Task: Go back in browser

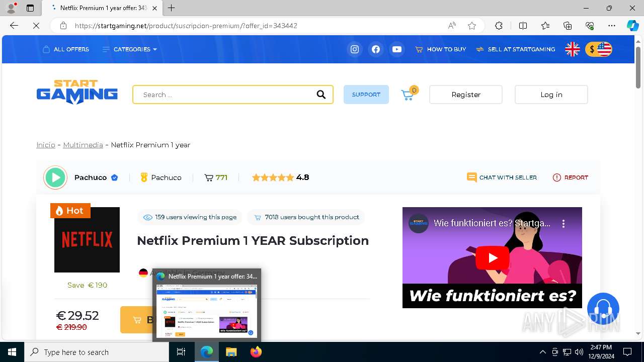Action: tap(14, 26)
